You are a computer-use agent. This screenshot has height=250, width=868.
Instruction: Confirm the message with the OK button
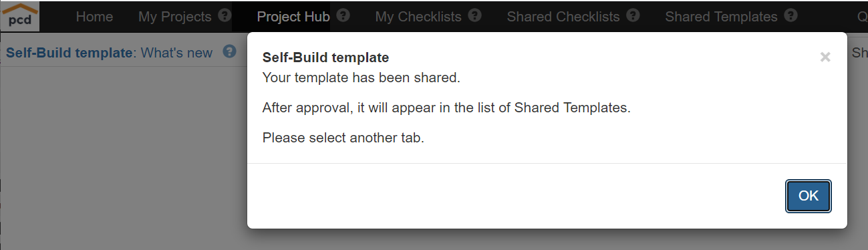coord(809,196)
